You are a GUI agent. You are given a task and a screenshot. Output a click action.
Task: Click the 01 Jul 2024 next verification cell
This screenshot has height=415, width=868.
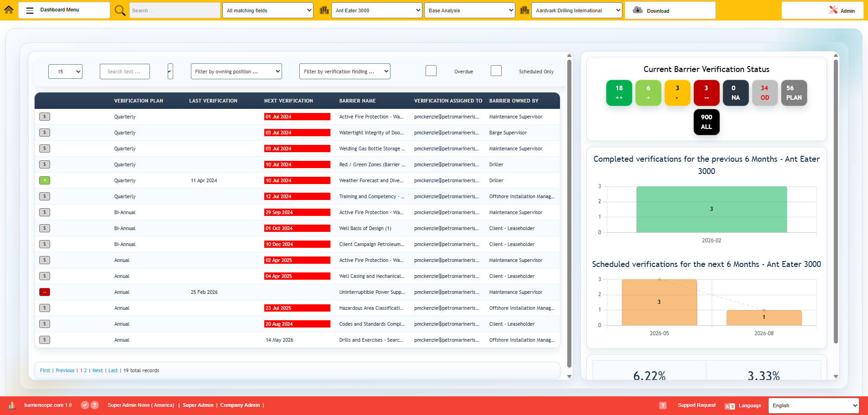297,117
